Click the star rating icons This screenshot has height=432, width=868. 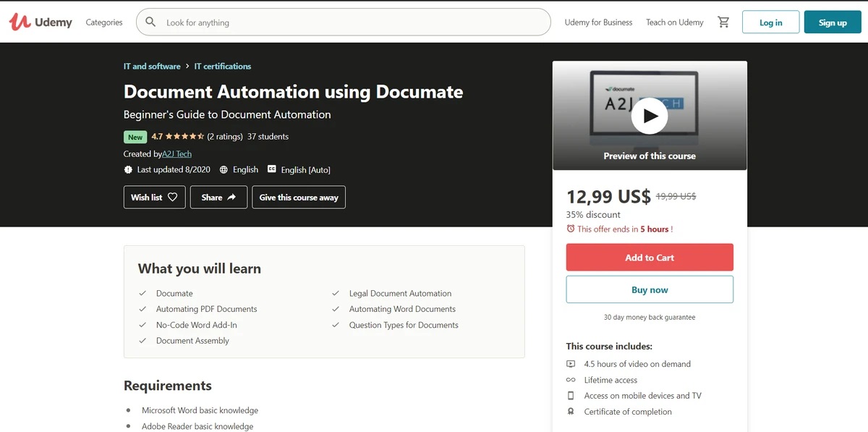coord(184,137)
